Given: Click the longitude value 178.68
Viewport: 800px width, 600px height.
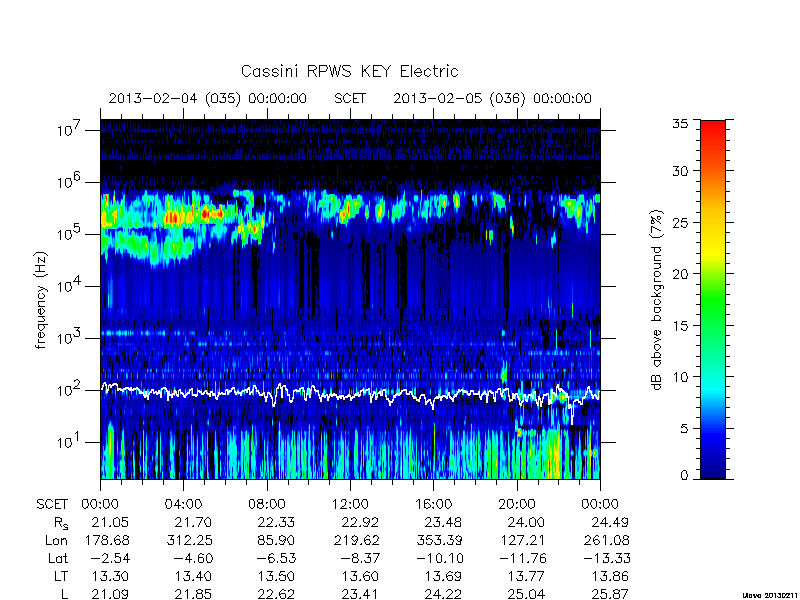Looking at the screenshot, I should pos(107,540).
